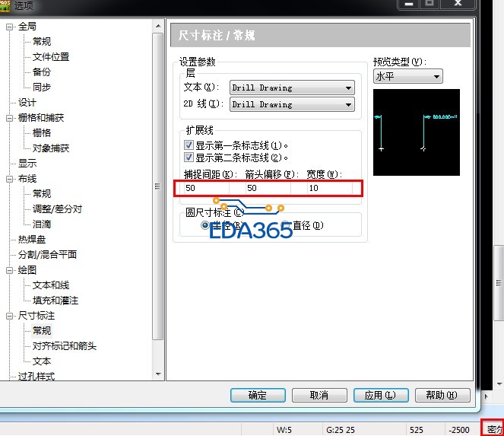Click the PADS icon in title bar

coord(5,5)
